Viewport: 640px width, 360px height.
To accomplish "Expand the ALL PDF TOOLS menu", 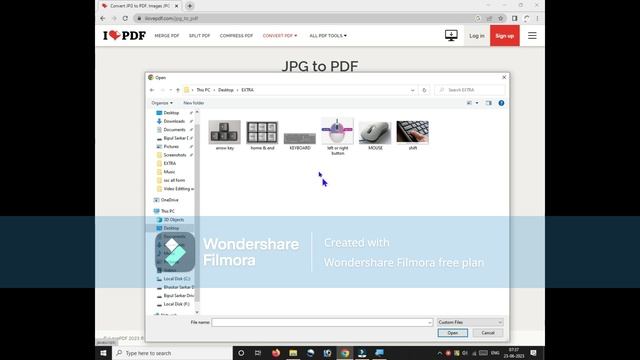I will (x=328, y=36).
